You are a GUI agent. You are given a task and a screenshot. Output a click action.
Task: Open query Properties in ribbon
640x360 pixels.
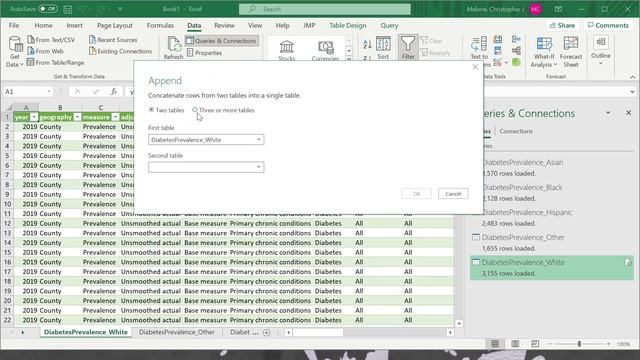[x=204, y=53]
